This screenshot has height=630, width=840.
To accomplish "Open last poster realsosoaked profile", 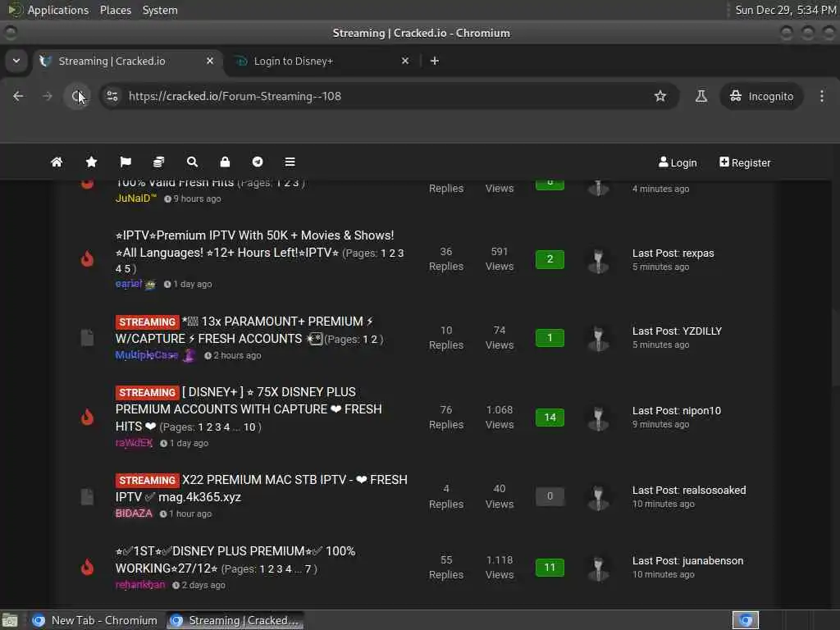I will tap(714, 491).
